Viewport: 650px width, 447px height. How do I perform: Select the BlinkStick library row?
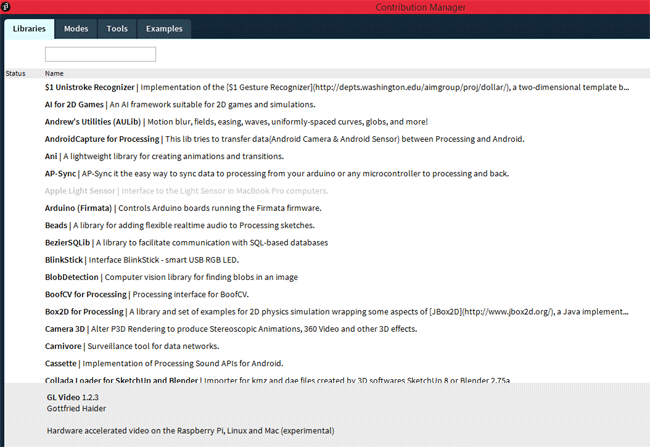[x=64, y=259]
